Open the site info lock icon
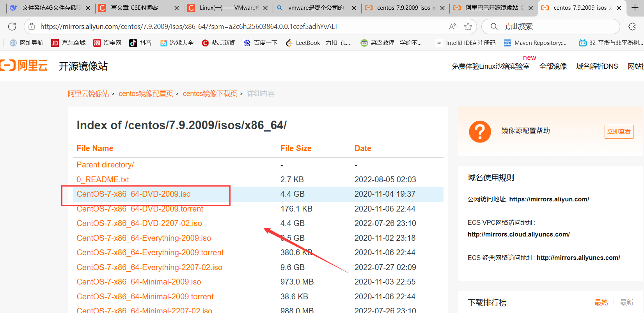Viewport: 644px width, 313px height. [x=32, y=27]
